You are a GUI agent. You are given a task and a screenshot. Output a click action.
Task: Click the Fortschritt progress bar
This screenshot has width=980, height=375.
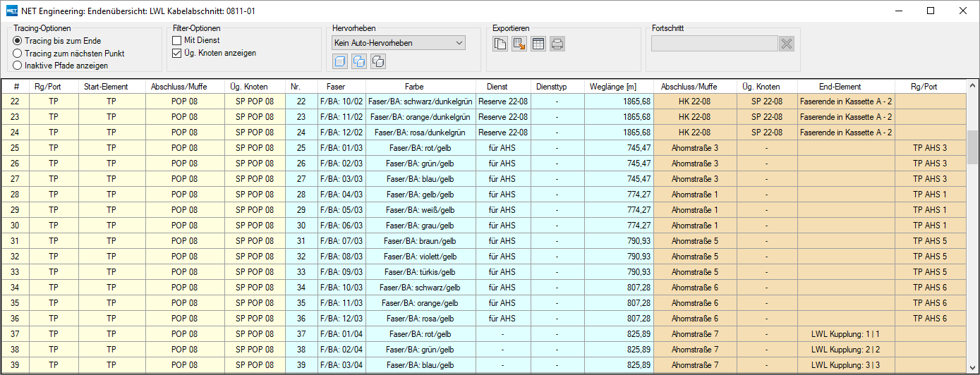(715, 44)
